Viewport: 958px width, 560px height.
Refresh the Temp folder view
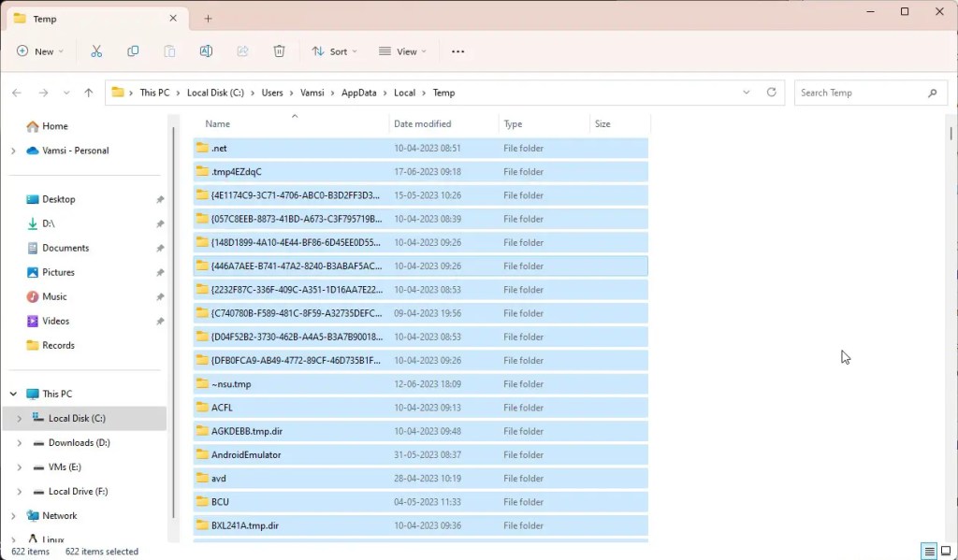771,93
